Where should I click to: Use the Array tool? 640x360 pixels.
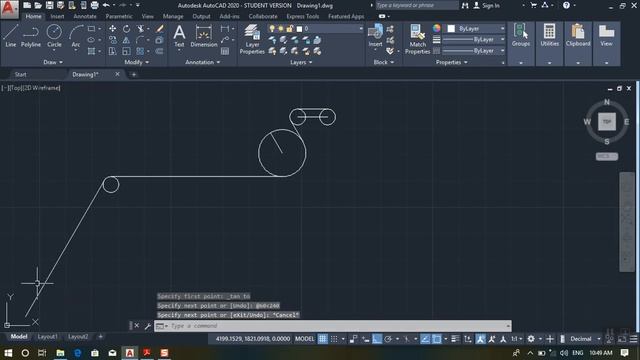click(140, 51)
